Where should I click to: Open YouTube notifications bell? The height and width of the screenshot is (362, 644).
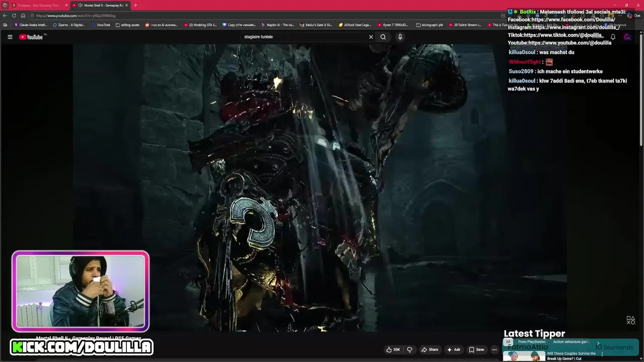(x=613, y=37)
